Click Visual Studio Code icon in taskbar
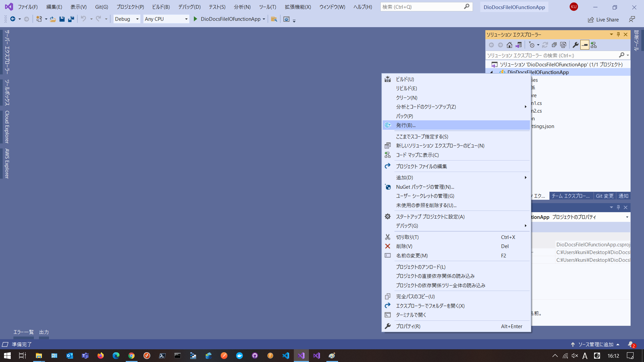 pos(286,356)
